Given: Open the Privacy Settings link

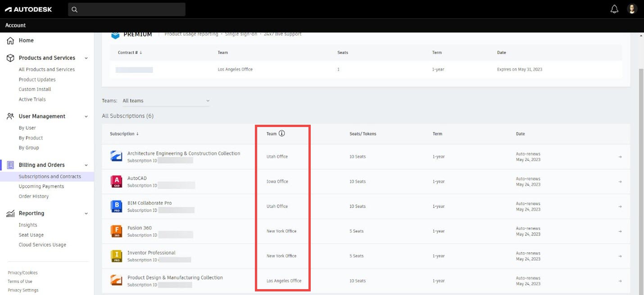Looking at the screenshot, I should point(23,290).
